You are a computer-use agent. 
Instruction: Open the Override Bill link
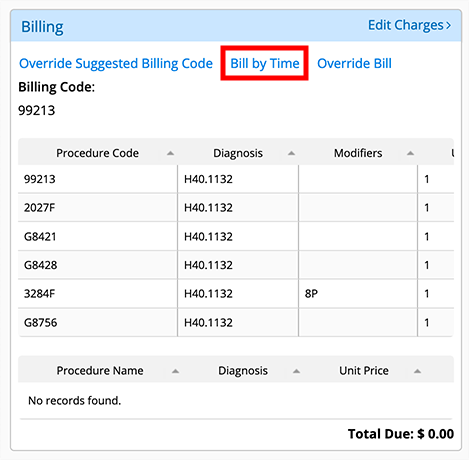coord(354,63)
